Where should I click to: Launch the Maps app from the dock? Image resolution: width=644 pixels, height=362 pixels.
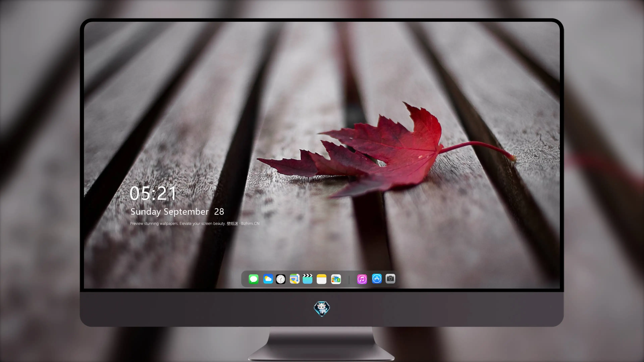click(294, 279)
